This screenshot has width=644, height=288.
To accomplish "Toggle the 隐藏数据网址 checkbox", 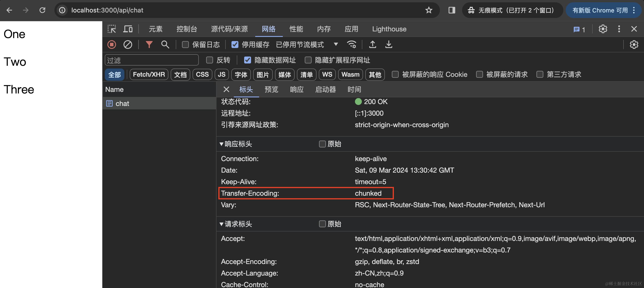I will pos(248,60).
